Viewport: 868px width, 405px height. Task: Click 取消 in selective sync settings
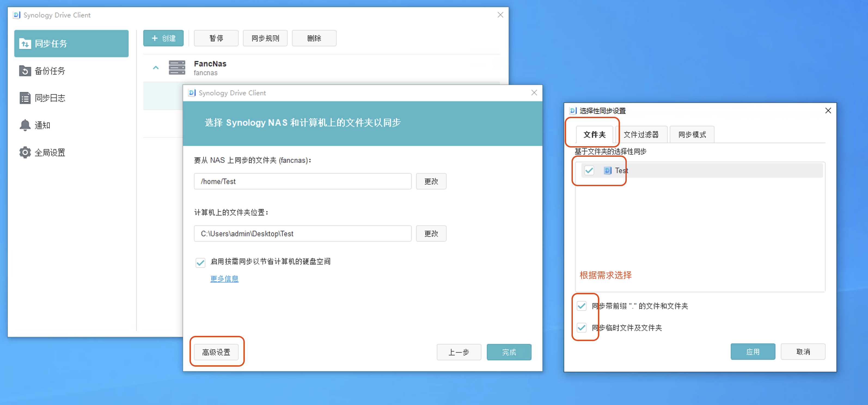pos(803,352)
